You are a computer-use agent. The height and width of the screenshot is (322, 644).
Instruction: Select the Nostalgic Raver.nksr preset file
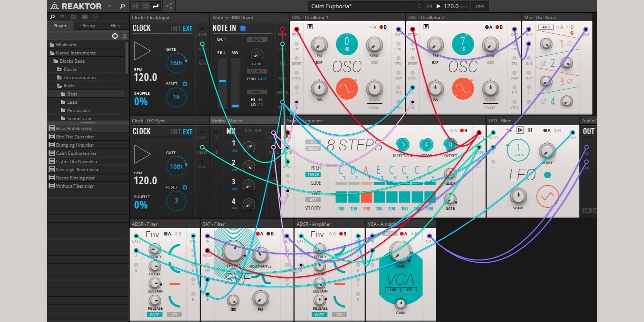pyautogui.click(x=77, y=170)
